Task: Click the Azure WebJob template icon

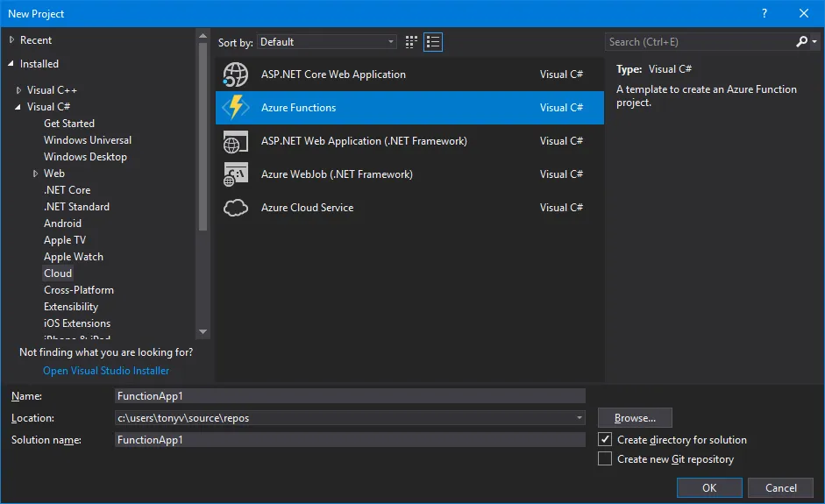Action: coord(235,174)
